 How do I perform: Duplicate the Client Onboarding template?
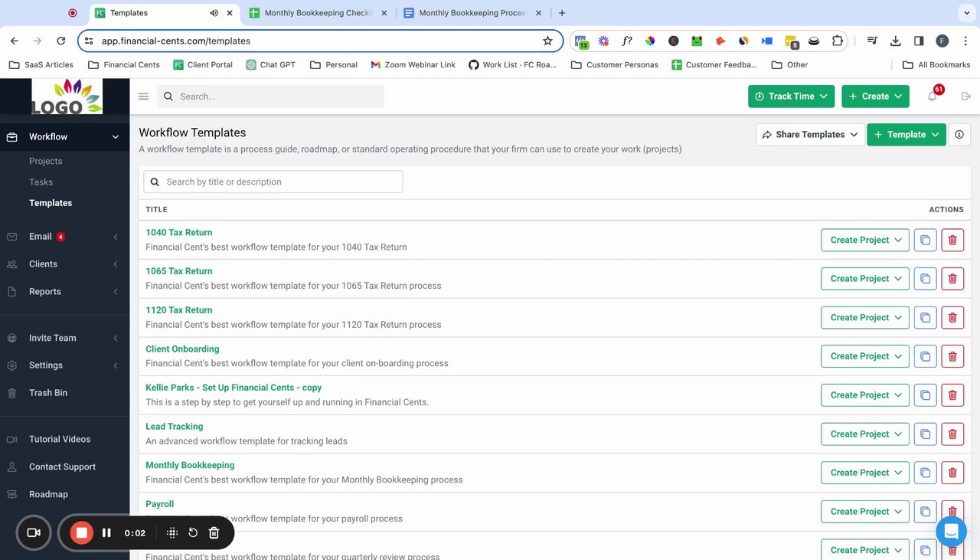925,356
